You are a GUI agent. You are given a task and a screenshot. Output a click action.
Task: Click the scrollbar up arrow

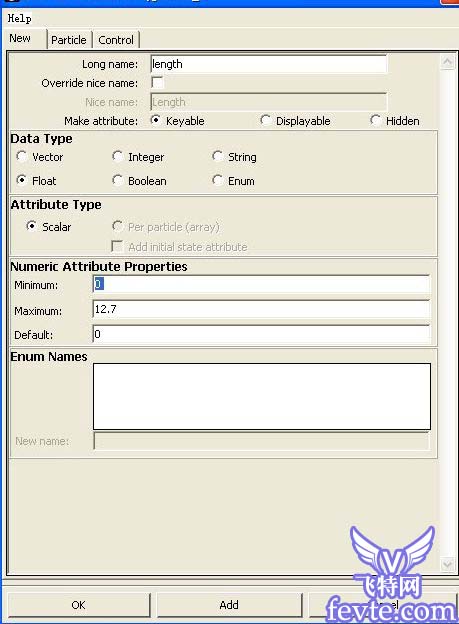tap(447, 62)
